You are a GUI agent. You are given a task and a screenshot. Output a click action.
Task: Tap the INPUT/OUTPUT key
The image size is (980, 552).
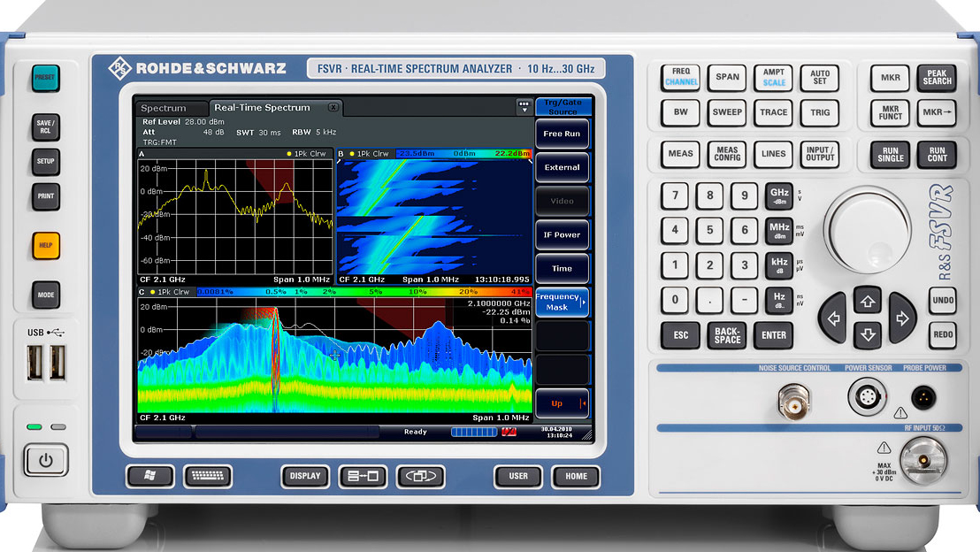(x=819, y=154)
